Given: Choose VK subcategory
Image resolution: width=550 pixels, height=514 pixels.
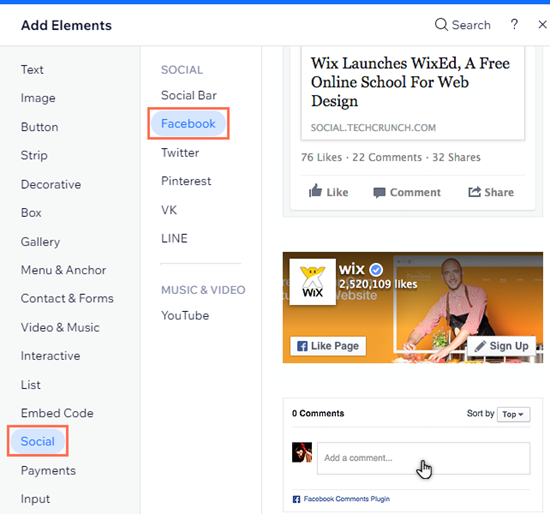Looking at the screenshot, I should pos(169,210).
